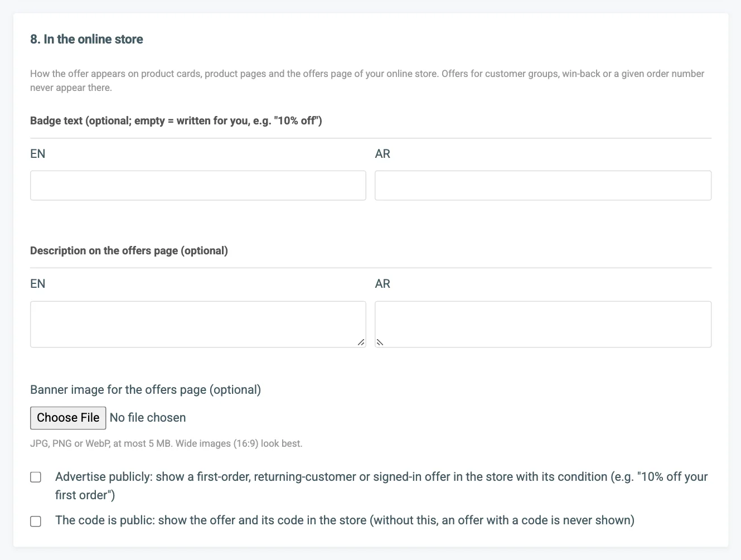The image size is (741, 560).
Task: Click the AR label above badge text field
Action: [382, 154]
